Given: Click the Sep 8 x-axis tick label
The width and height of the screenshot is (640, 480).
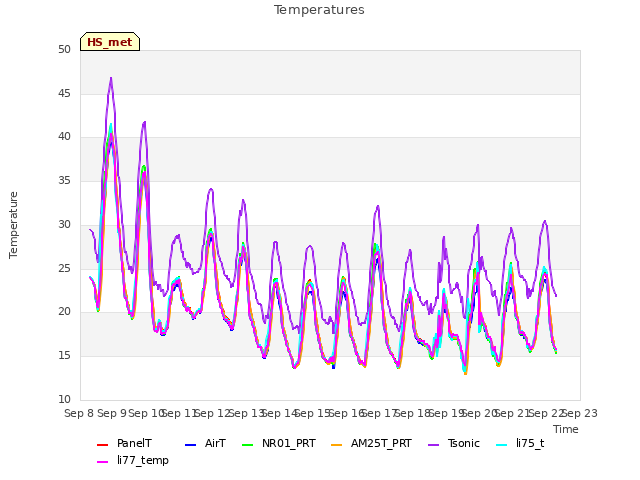Looking at the screenshot, I should click(80, 413).
